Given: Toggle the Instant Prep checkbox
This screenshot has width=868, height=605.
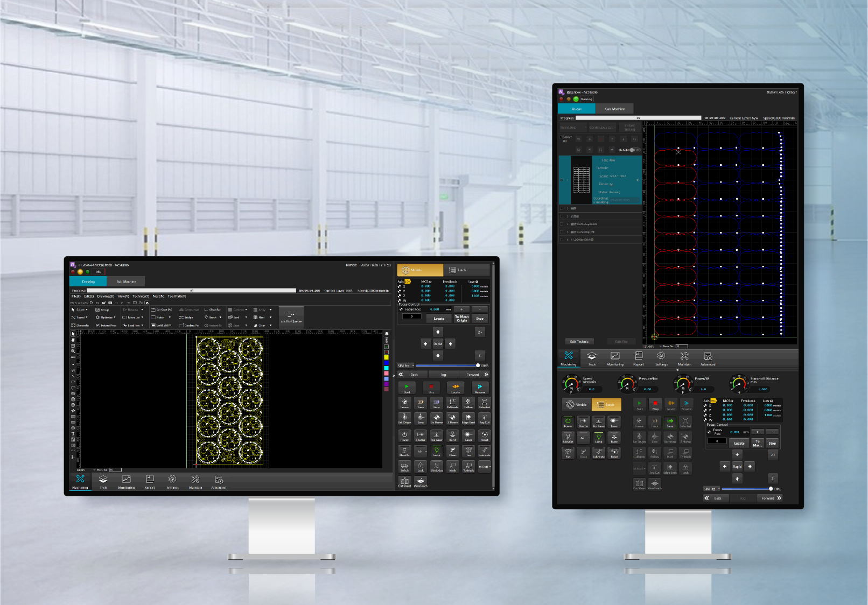Looking at the screenshot, I should tap(97, 326).
